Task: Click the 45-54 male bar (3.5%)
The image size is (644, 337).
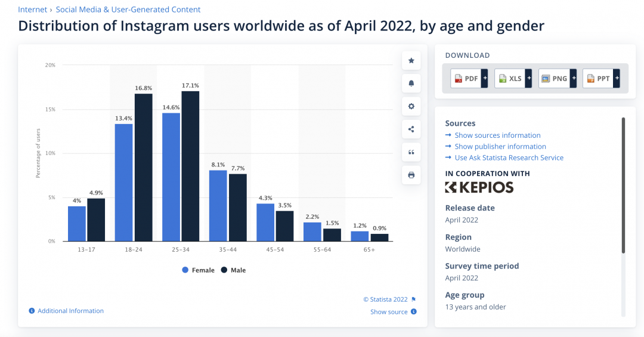Action: click(284, 226)
